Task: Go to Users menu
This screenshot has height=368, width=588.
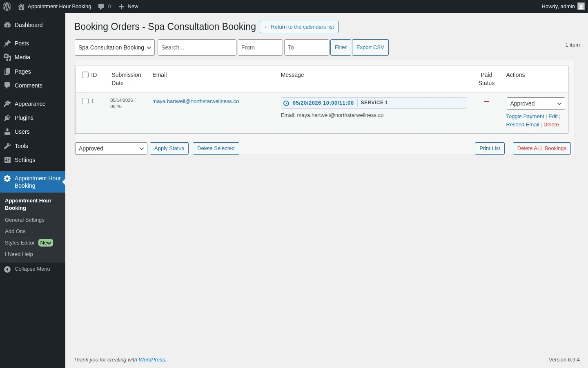Action: coord(33,132)
